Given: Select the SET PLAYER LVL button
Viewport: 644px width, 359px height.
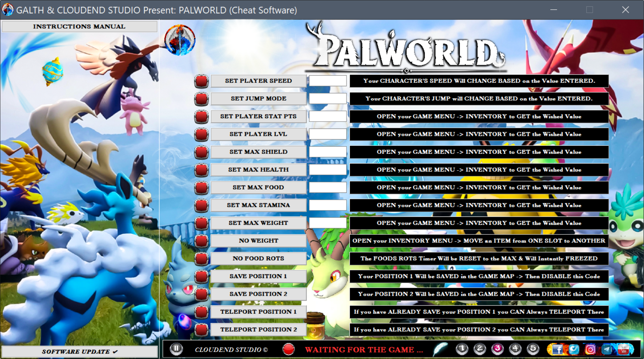Looking at the screenshot, I should click(x=258, y=134).
